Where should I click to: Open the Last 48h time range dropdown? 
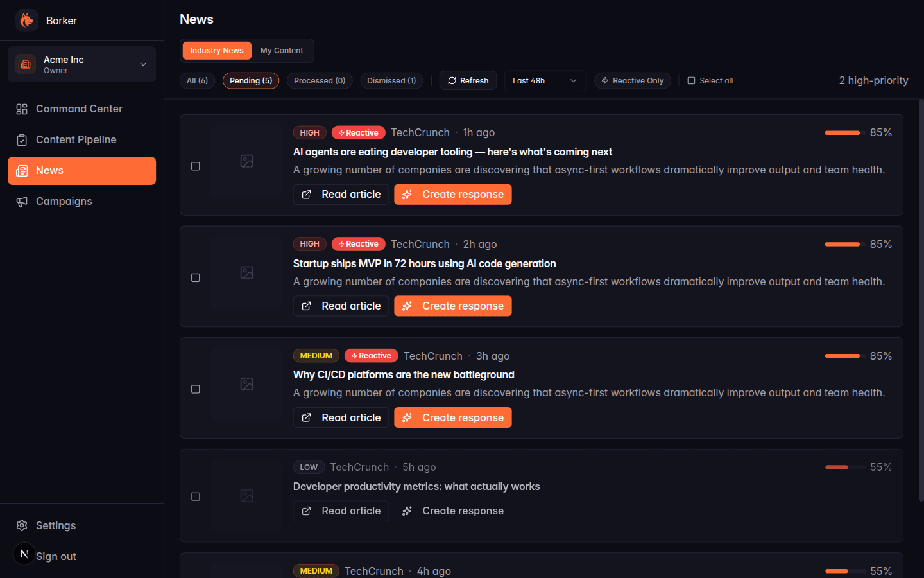tap(545, 80)
